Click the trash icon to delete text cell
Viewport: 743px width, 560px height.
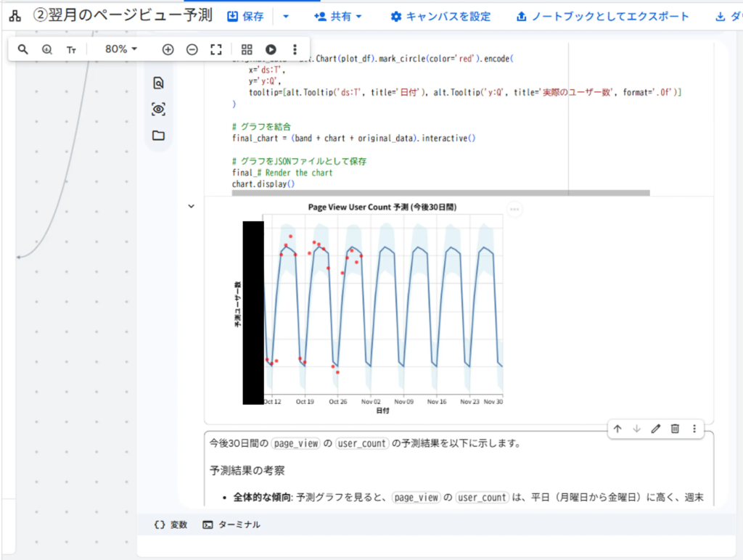point(675,429)
